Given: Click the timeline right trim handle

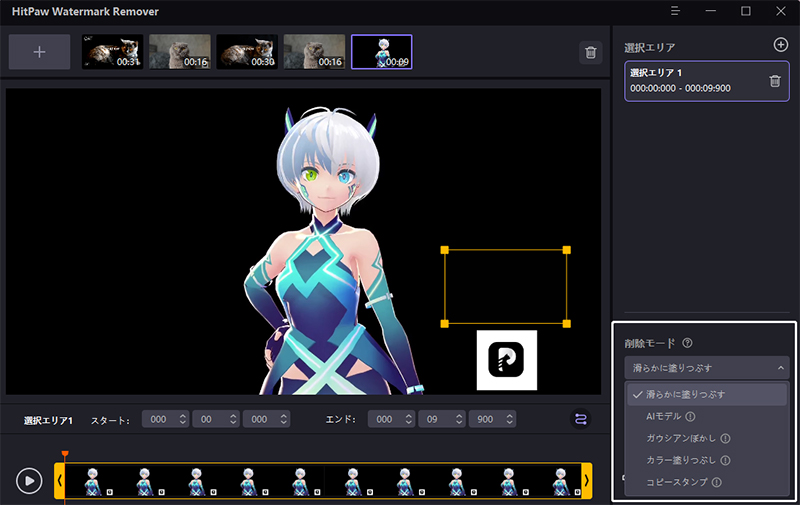Looking at the screenshot, I should (x=586, y=481).
